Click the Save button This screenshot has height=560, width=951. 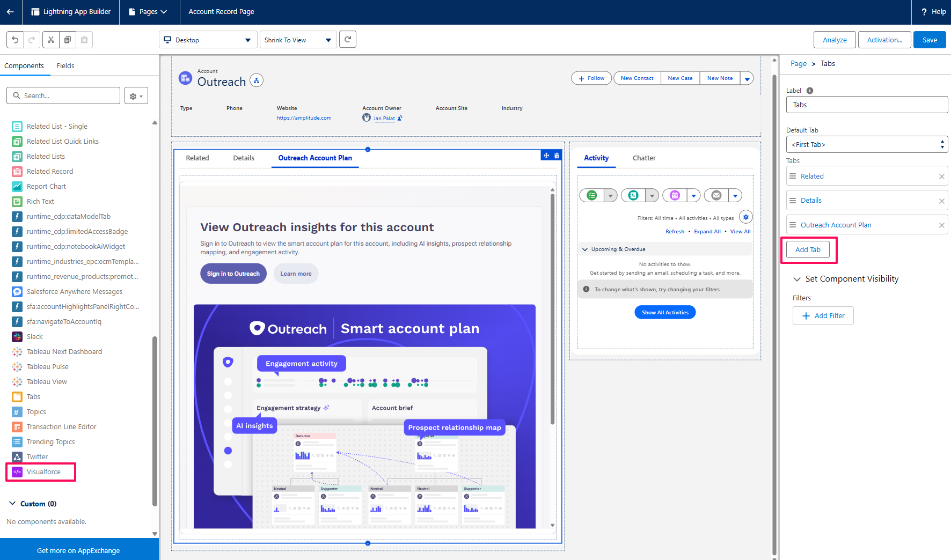930,40
